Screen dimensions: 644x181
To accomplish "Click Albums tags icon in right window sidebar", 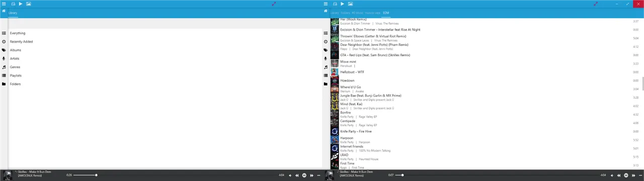I will click(326, 50).
